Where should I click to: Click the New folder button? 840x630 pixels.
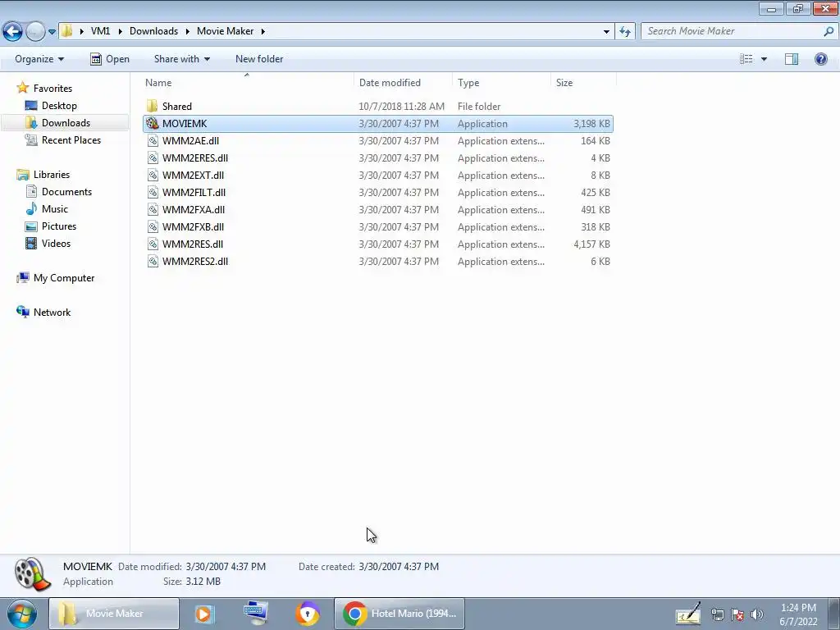pyautogui.click(x=259, y=59)
